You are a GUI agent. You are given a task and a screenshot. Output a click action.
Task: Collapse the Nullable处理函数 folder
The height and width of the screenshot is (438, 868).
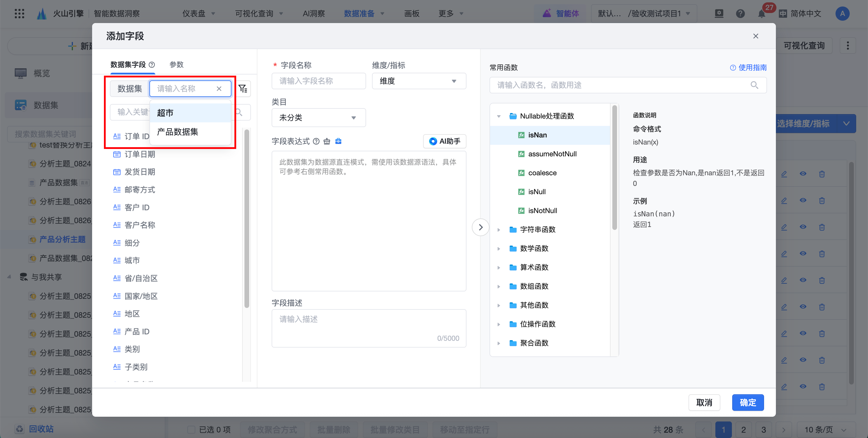tap(499, 116)
